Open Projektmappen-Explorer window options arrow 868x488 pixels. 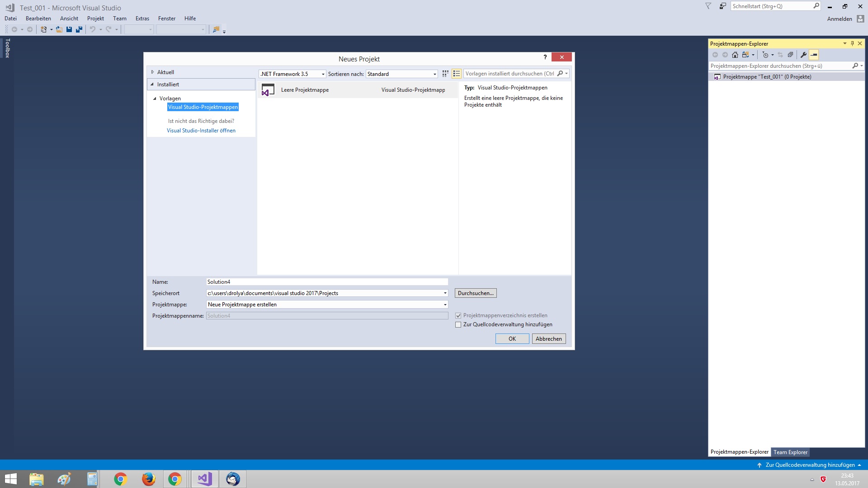point(844,43)
